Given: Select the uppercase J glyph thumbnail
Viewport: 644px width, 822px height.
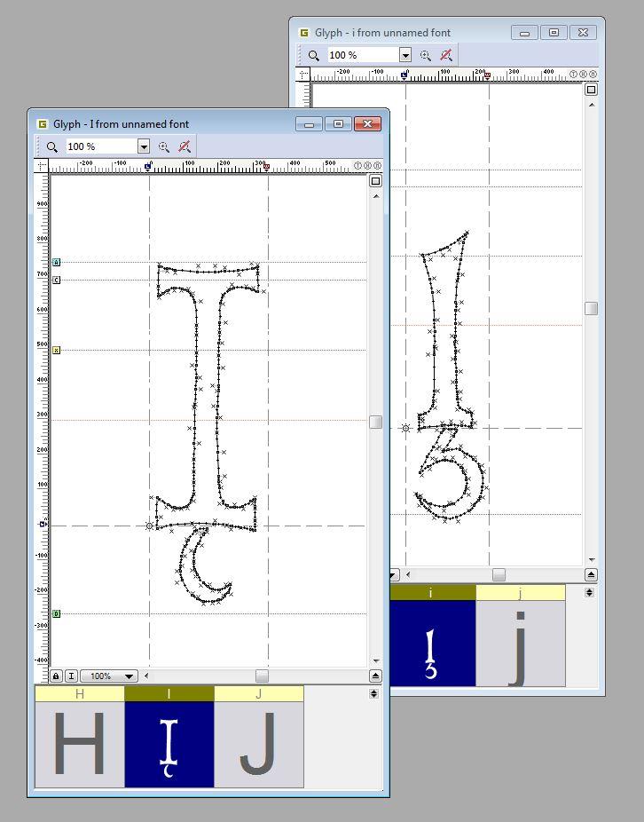Looking at the screenshot, I should [x=259, y=744].
